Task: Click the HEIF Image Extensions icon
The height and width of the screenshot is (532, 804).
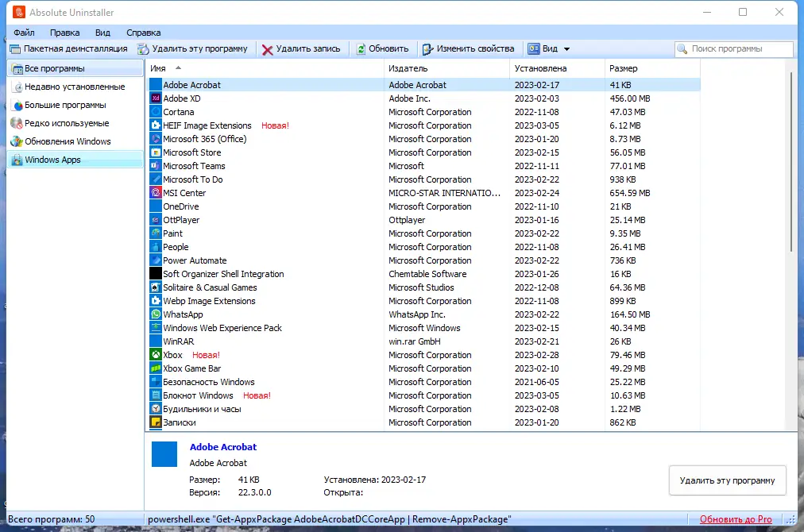Action: point(156,125)
